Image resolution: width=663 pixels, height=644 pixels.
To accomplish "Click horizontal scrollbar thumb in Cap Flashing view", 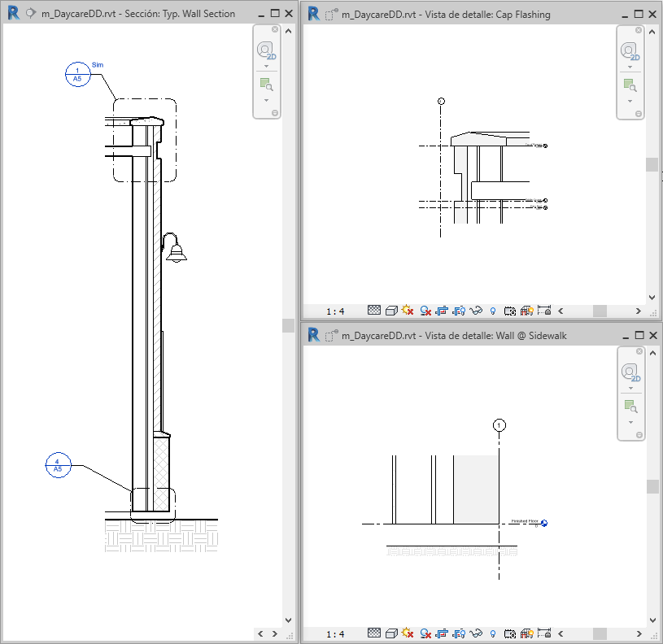I will pos(600,311).
